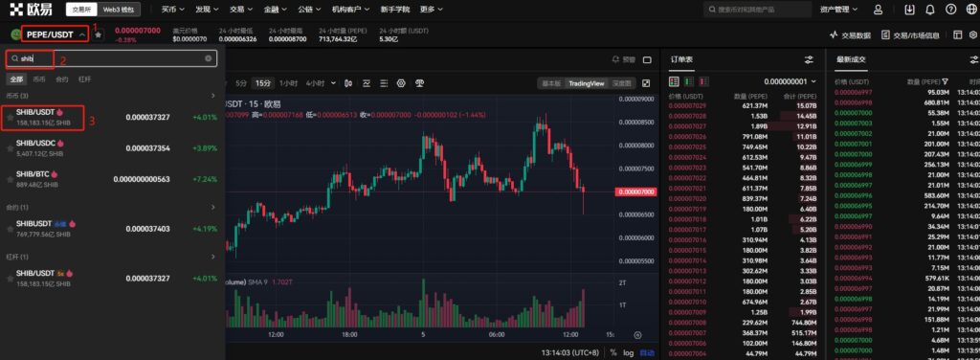Open the language globe icon
The width and height of the screenshot is (980, 360).
[970, 10]
